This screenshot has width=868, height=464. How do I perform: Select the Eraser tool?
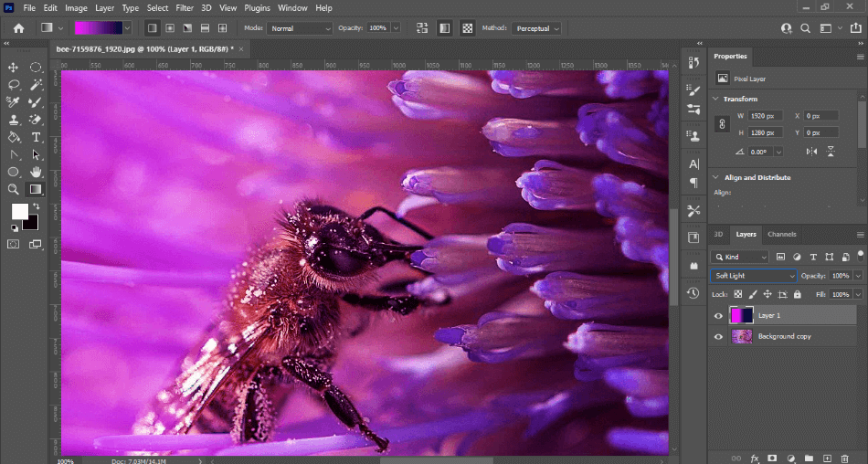point(36,120)
